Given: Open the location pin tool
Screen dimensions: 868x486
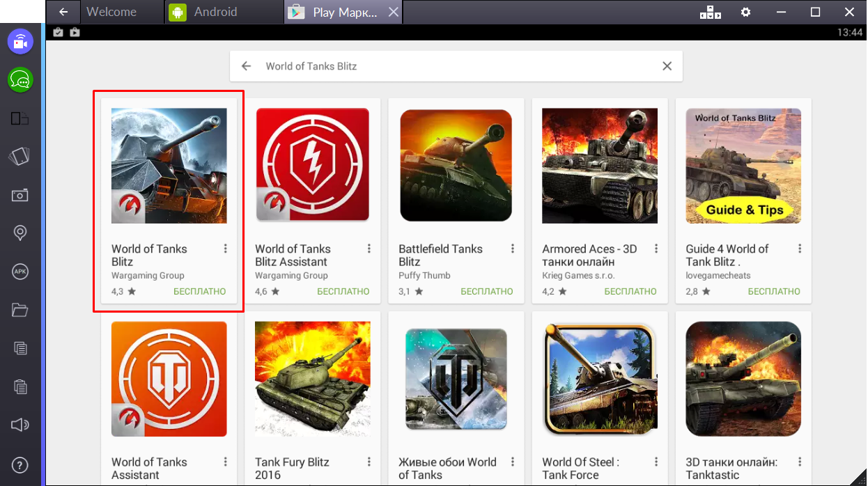Looking at the screenshot, I should (20, 233).
